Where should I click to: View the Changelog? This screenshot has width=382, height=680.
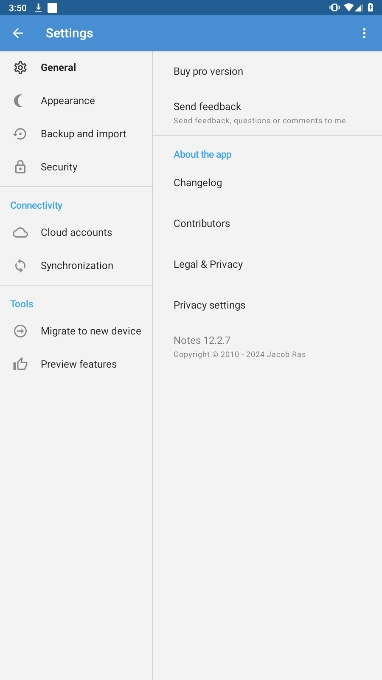click(268, 183)
